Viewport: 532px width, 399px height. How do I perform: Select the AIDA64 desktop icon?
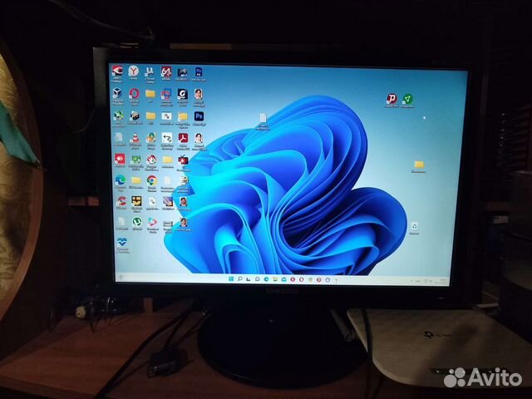[166, 72]
